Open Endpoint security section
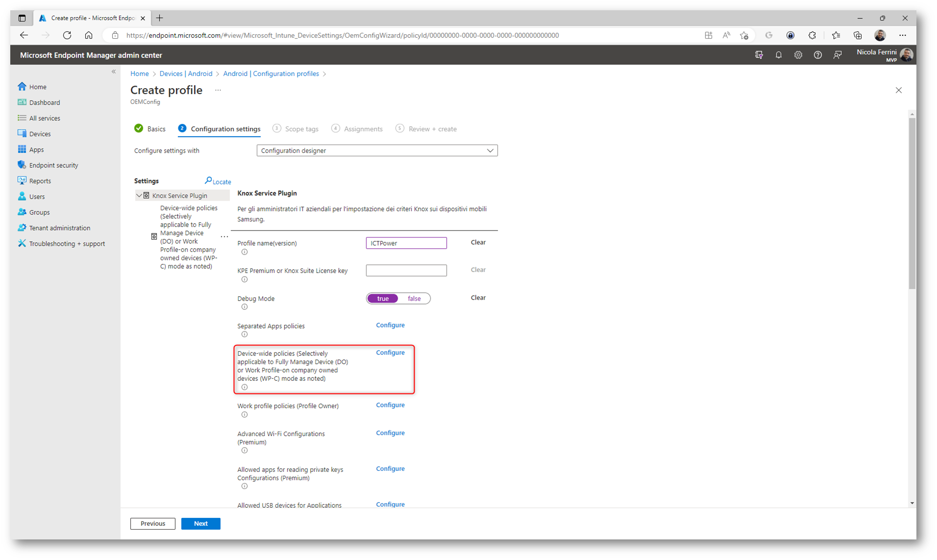 [53, 165]
